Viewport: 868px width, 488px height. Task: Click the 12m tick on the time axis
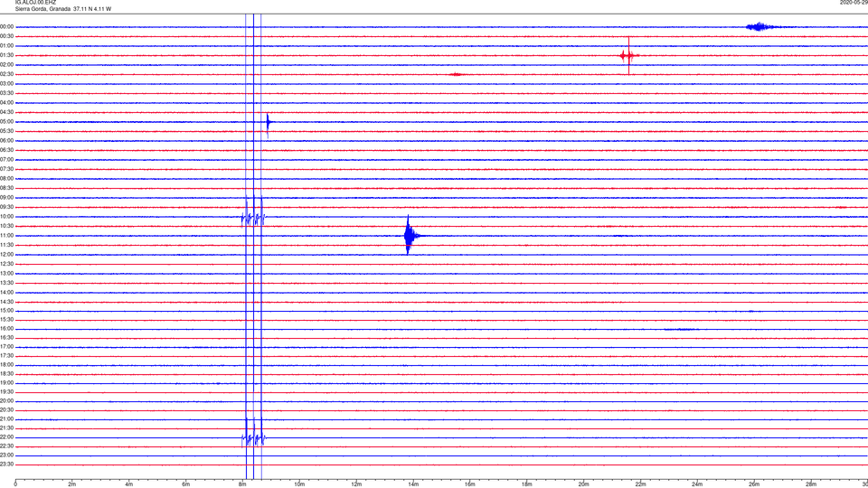[x=356, y=484]
